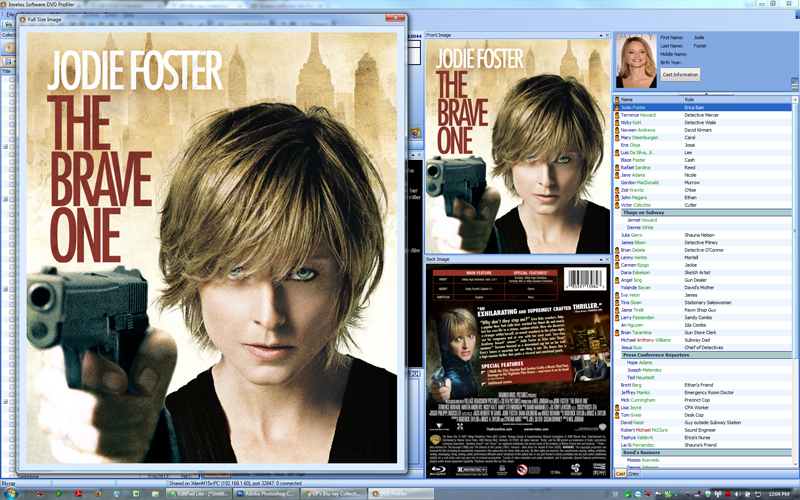This screenshot has height=500, width=800.
Task: Click the Front Image cover thumbnail
Action: point(518,146)
